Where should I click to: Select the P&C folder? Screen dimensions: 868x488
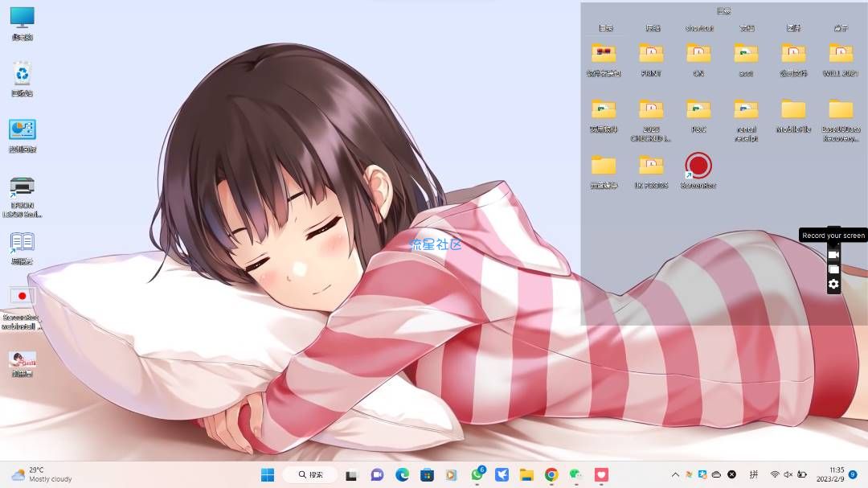698,116
